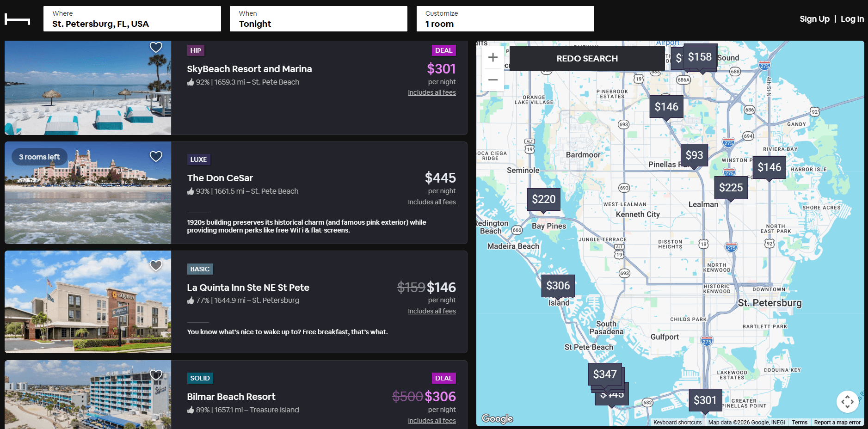Open La Quinta Inn building photo
868x429 pixels.
pos(88,302)
